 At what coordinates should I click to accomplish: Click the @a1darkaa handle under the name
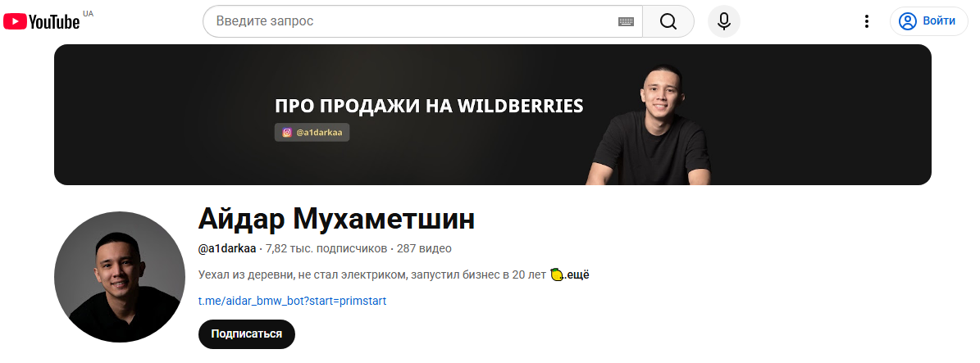tap(227, 248)
